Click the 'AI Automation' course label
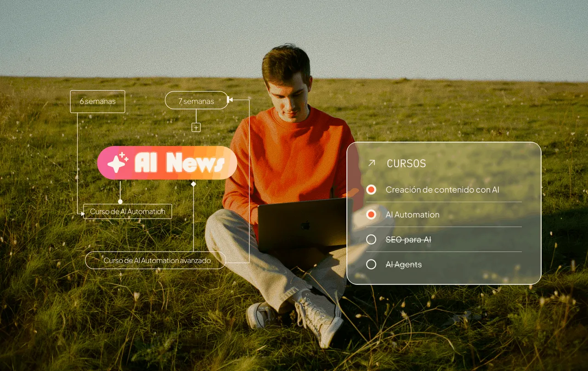The height and width of the screenshot is (371, 588). 413,214
